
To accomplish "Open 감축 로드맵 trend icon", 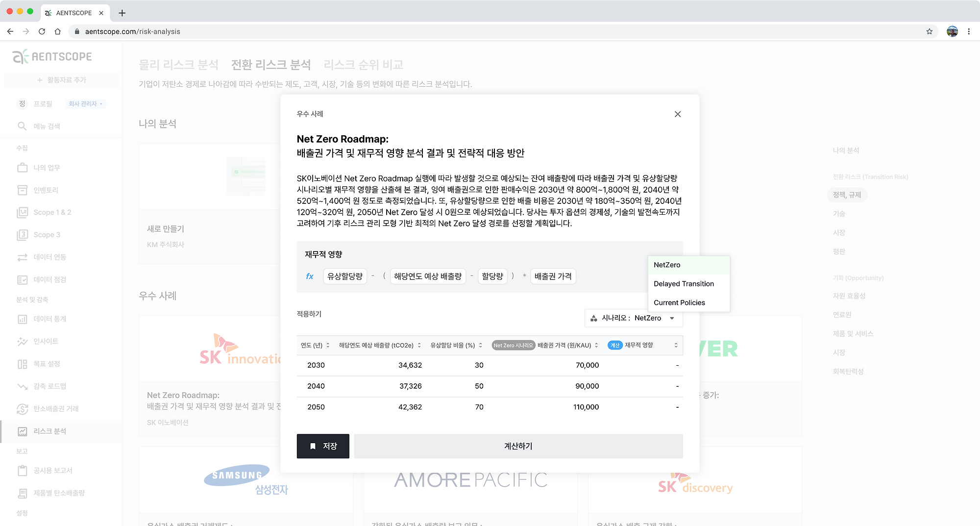I will (23, 386).
